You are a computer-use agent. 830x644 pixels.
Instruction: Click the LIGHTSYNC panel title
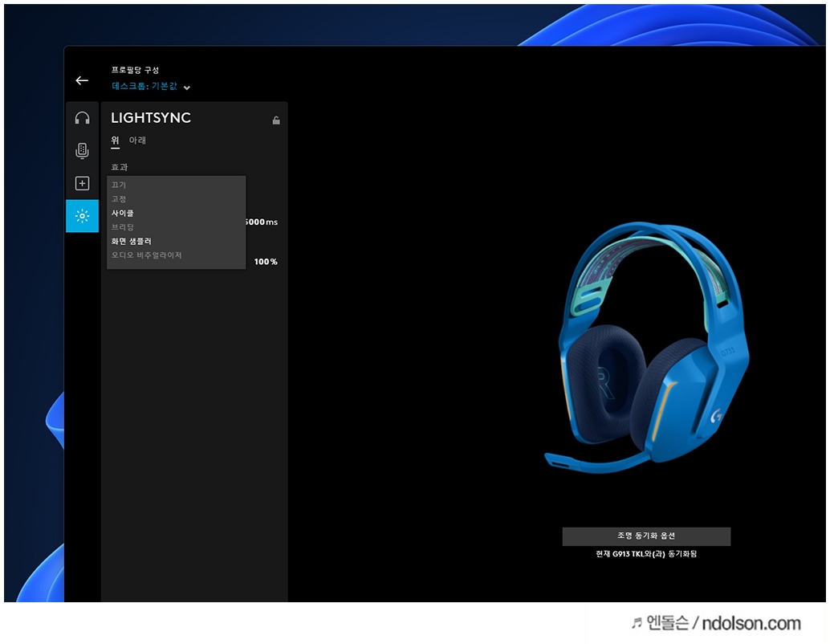coord(151,117)
